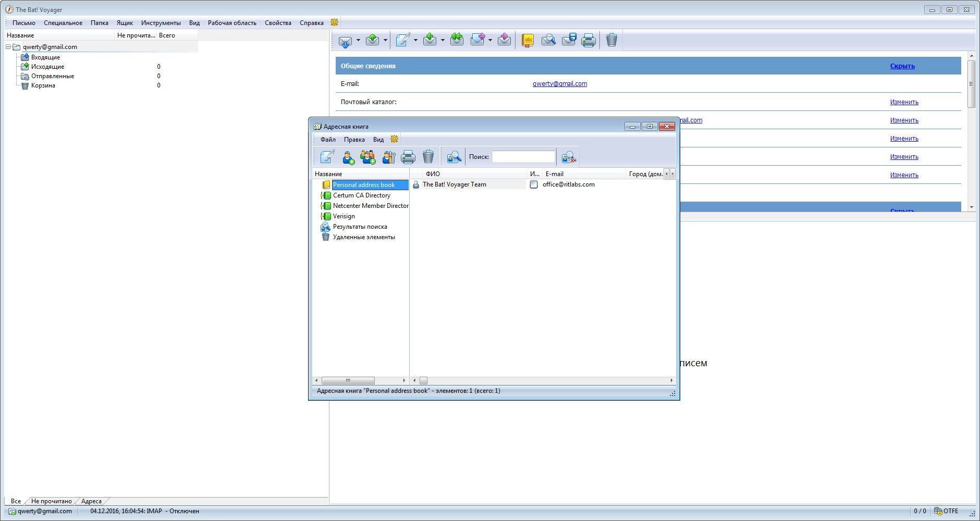Select Certum CA Directory in the address book
This screenshot has width=980, height=521.
click(362, 195)
